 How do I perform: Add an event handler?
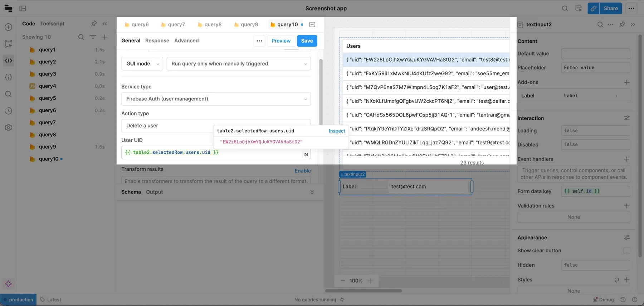pyautogui.click(x=627, y=159)
